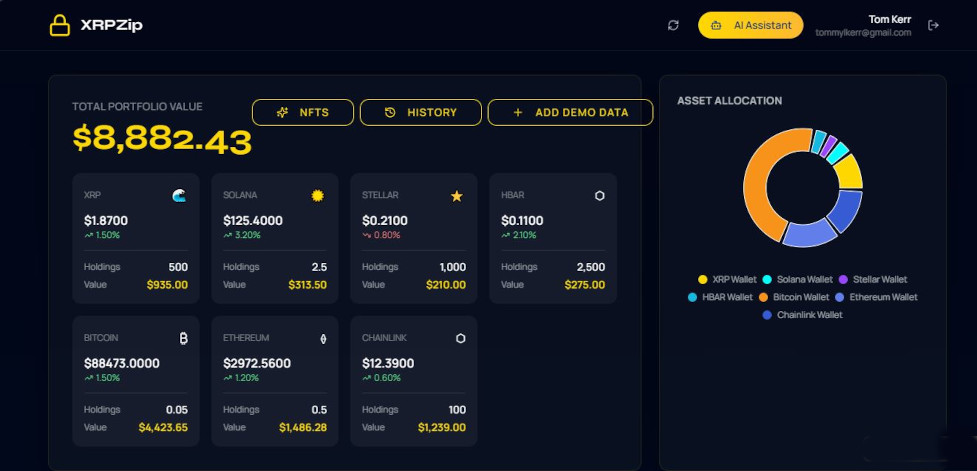Click the HBAR hexagon icon
This screenshot has width=977, height=471.
click(599, 196)
